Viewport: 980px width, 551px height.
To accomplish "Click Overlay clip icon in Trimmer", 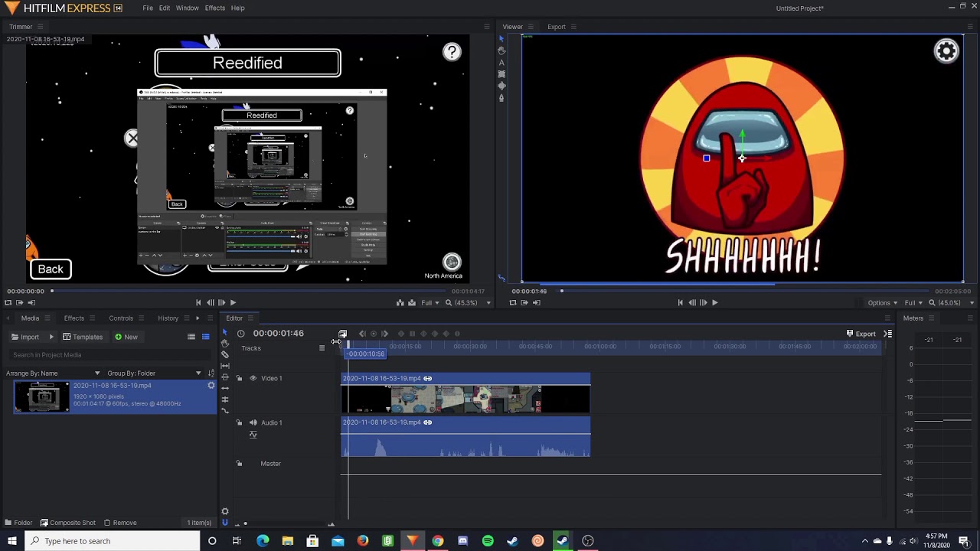I will (412, 302).
